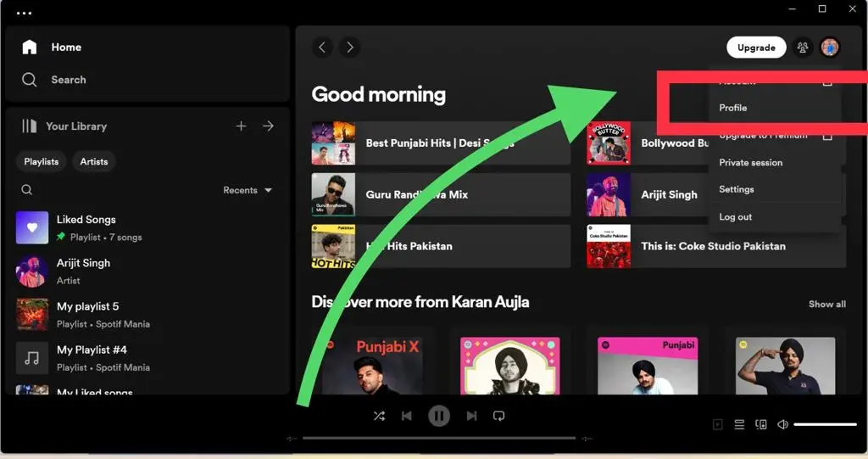
Task: Pause the current track
Action: 439,416
